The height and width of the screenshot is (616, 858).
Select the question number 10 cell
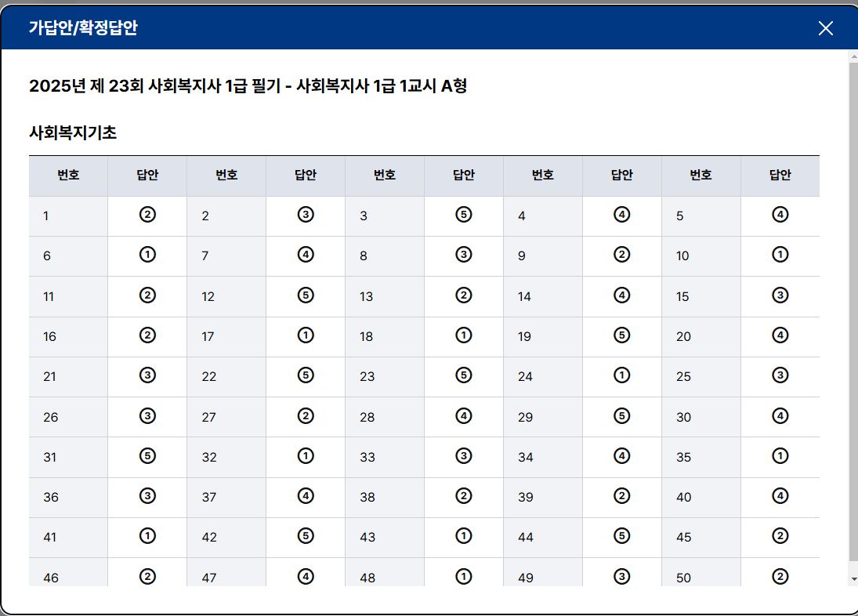point(701,256)
